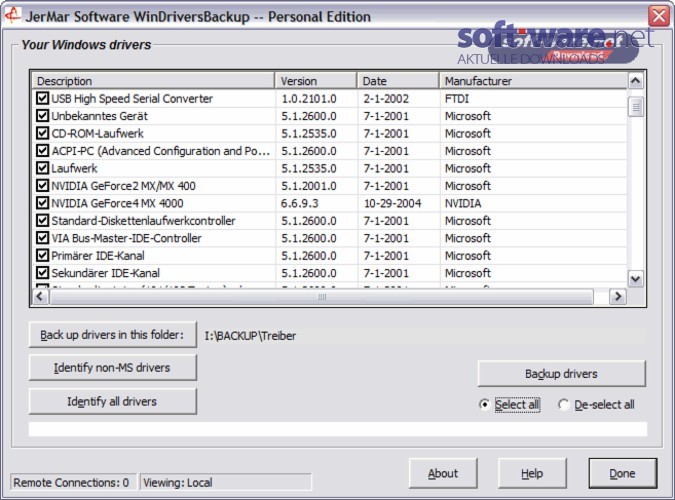
Task: Click Viewing: Local status panel
Action: (225, 482)
